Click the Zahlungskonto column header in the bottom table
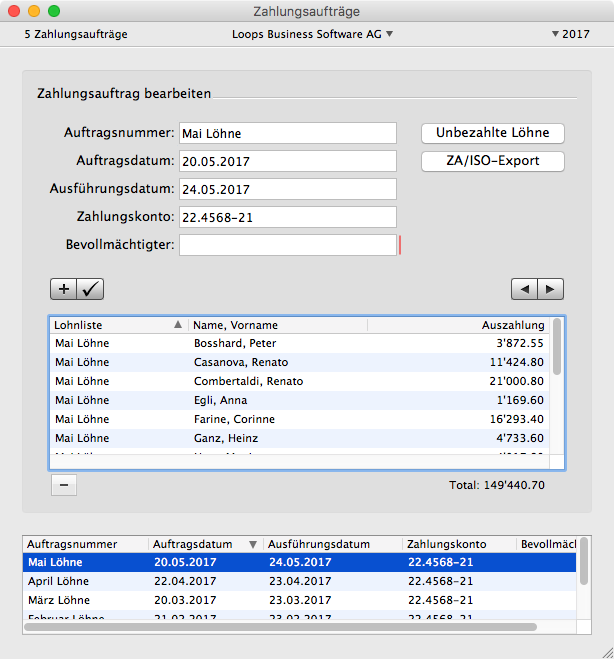The width and height of the screenshot is (614, 659). pos(459,544)
